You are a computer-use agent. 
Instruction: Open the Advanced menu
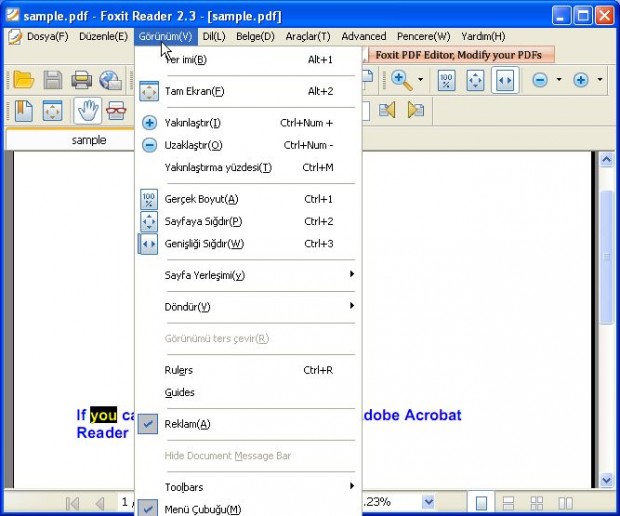364,36
